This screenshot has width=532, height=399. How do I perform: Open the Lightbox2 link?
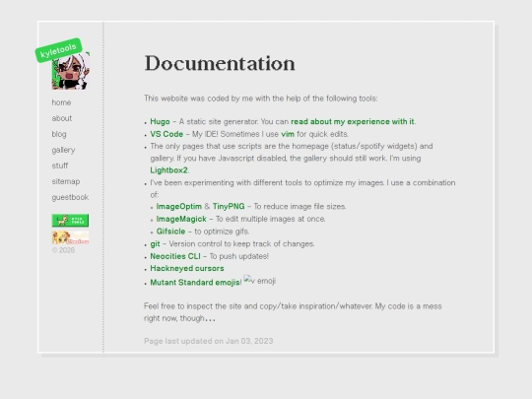coord(169,170)
